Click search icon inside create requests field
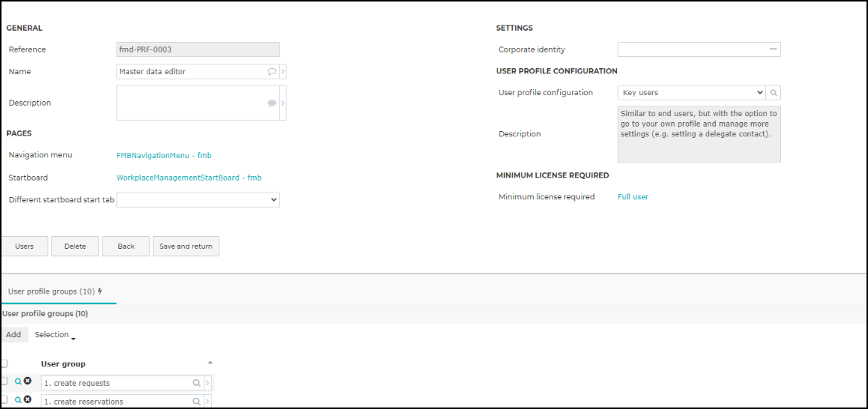The height and width of the screenshot is (409, 868). [196, 383]
